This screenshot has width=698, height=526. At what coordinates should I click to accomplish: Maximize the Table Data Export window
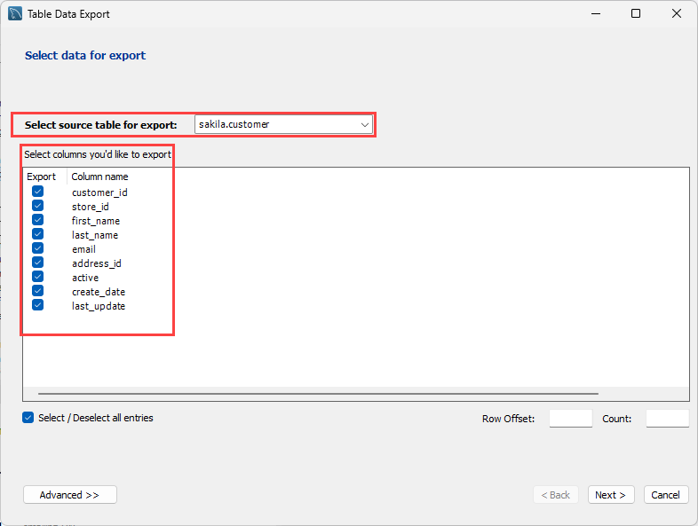point(636,14)
